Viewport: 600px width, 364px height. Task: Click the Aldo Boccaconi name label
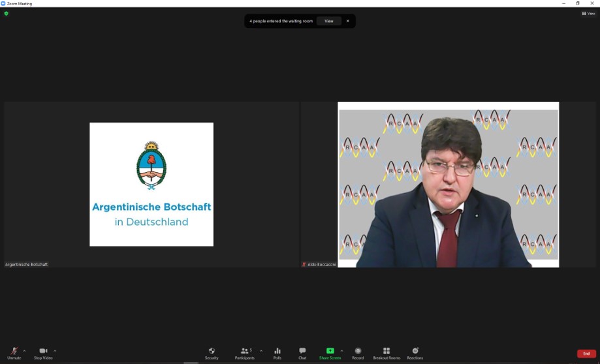(319, 264)
